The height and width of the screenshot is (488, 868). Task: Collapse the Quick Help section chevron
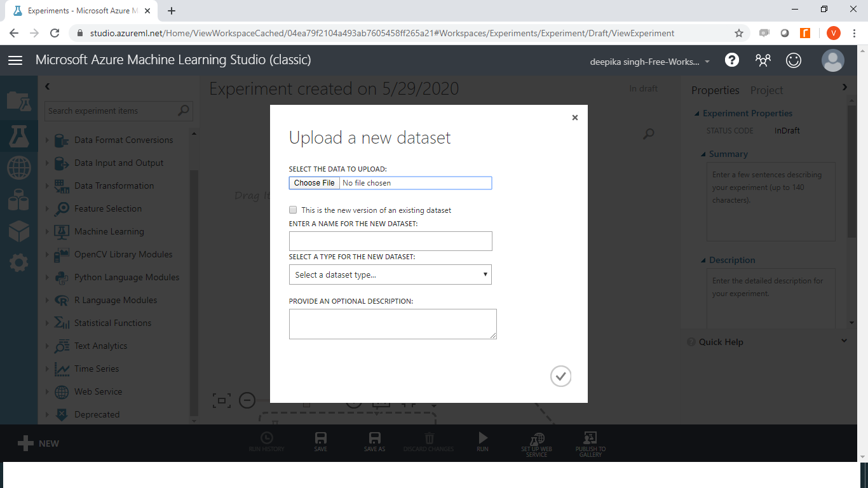click(844, 341)
